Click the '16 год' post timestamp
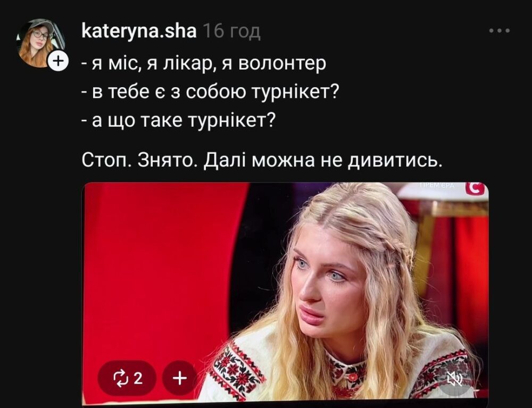The image size is (532, 408). [232, 31]
